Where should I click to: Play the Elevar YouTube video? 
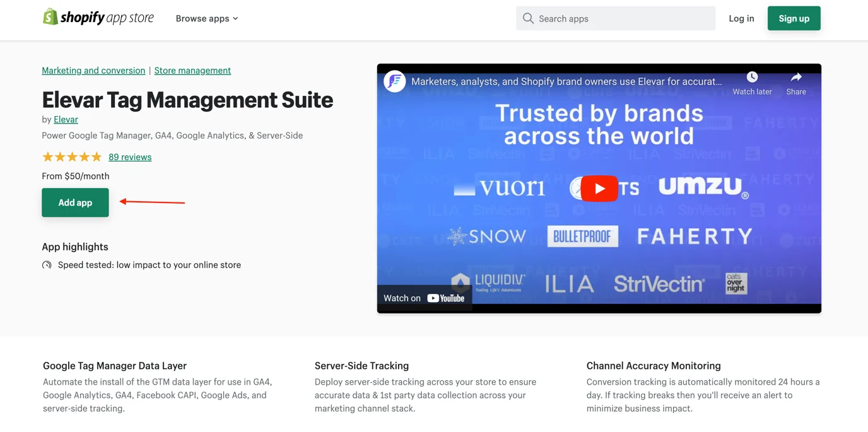(599, 189)
